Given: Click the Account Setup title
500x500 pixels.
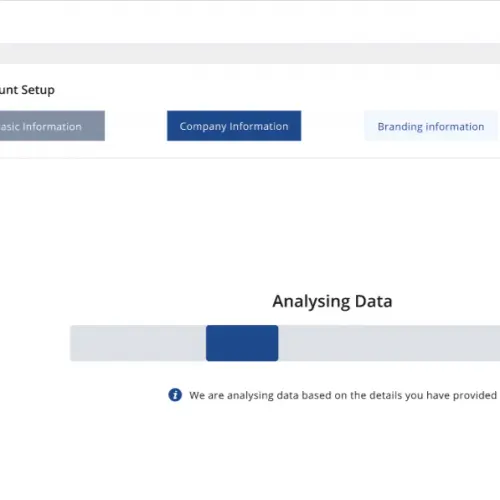Looking at the screenshot, I should 27,90.
